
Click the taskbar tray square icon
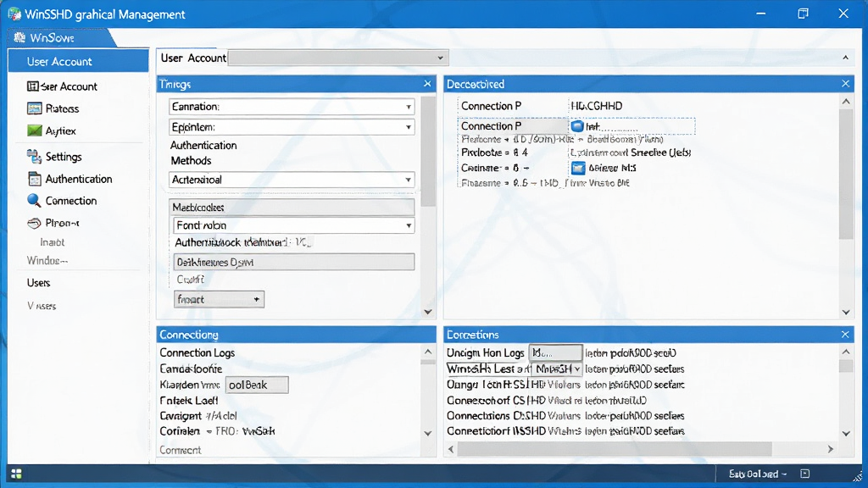(805, 474)
